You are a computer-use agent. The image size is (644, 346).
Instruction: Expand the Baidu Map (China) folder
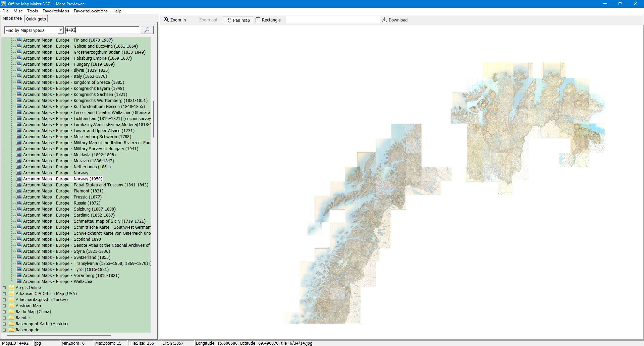coord(4,312)
